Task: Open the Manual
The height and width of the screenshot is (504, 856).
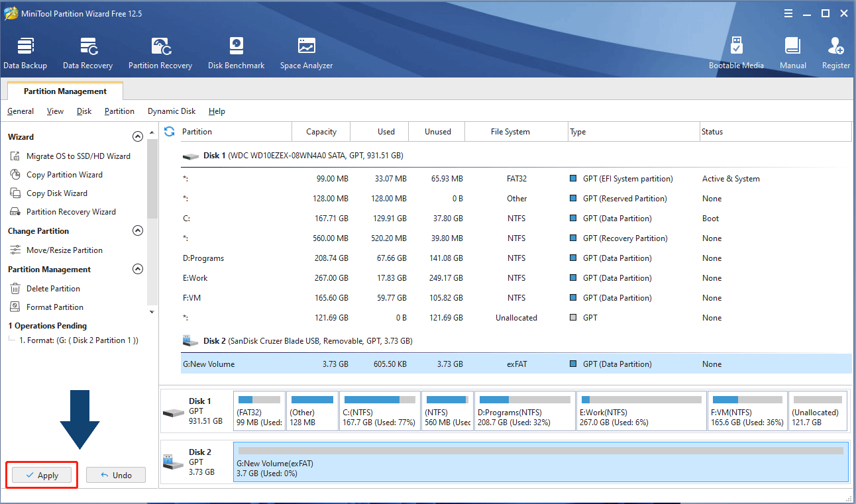Action: point(793,53)
